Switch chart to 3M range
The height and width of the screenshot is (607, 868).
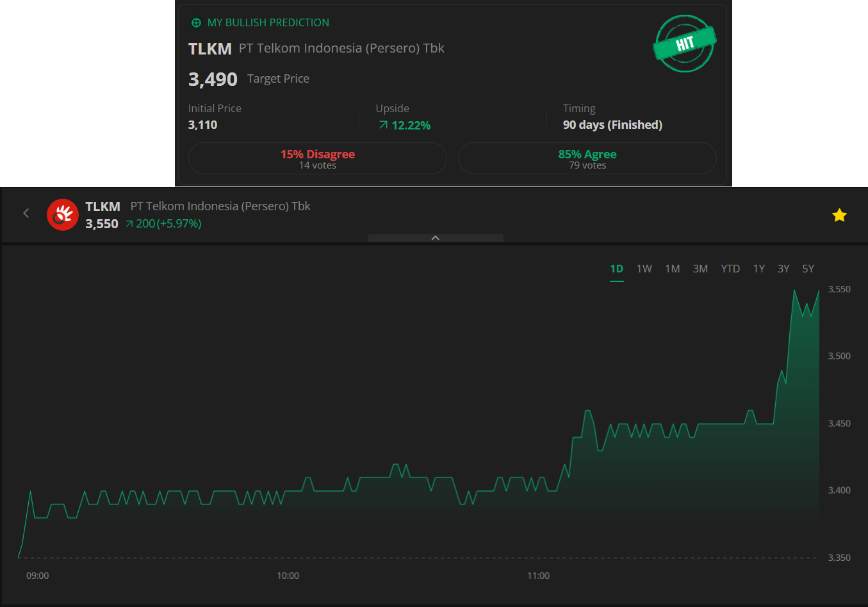click(700, 269)
